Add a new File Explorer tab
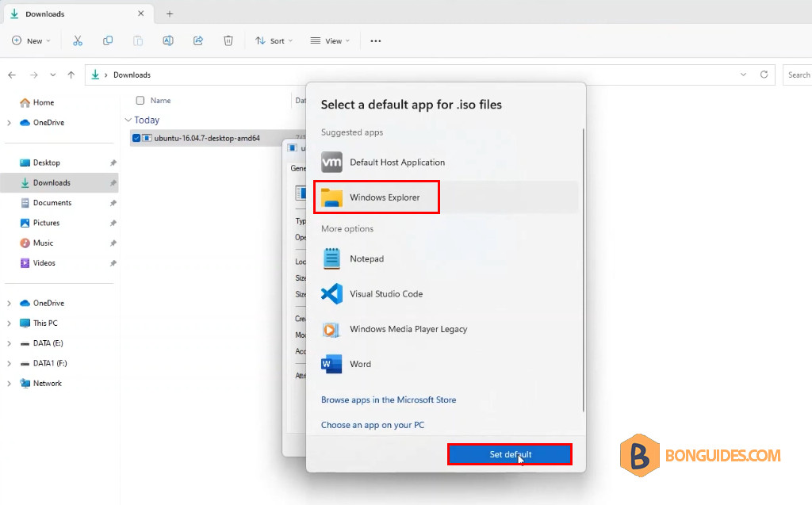Viewport: 812px width, 505px height. (170, 14)
